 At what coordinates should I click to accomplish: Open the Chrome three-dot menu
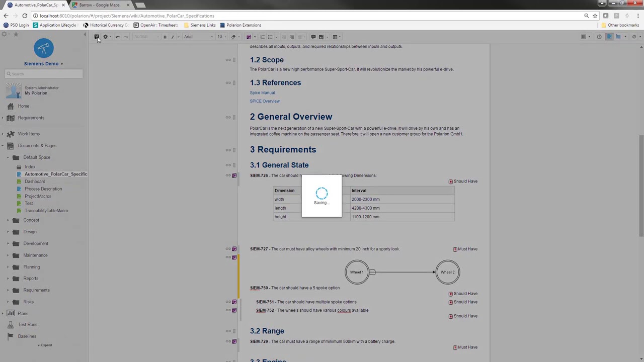coord(638,16)
